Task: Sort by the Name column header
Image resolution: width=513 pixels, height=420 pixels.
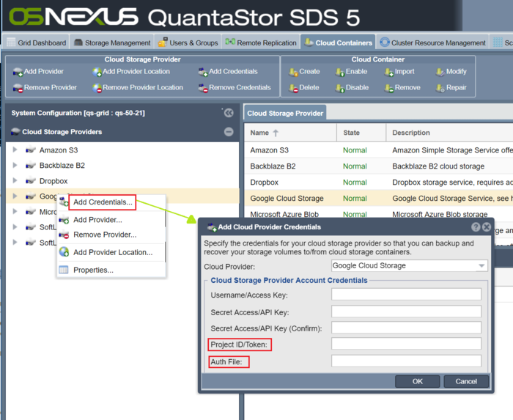Action: pos(264,133)
